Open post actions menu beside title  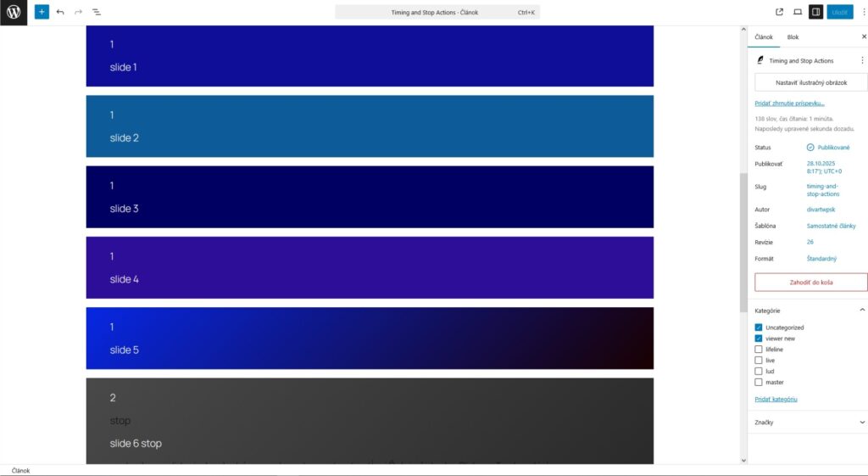tap(862, 61)
